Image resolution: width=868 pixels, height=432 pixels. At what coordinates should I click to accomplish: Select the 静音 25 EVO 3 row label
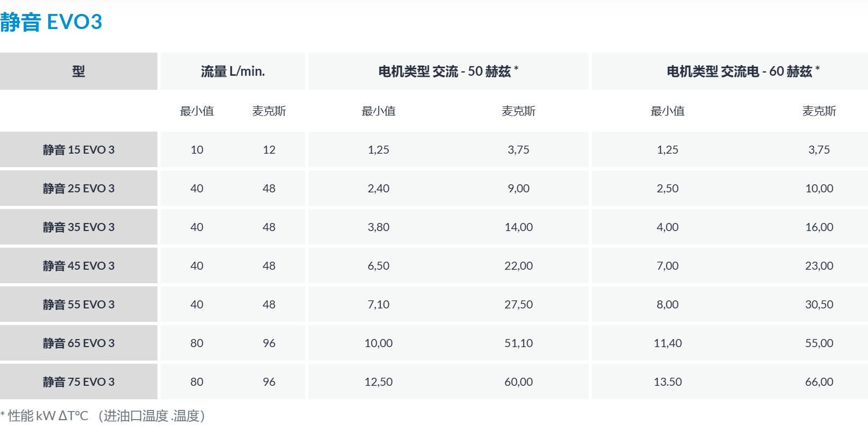(x=78, y=188)
